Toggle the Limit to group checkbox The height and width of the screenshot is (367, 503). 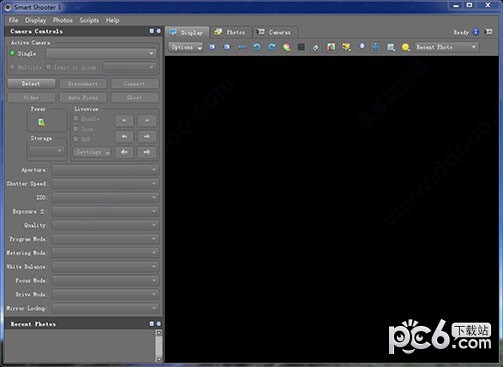point(48,67)
